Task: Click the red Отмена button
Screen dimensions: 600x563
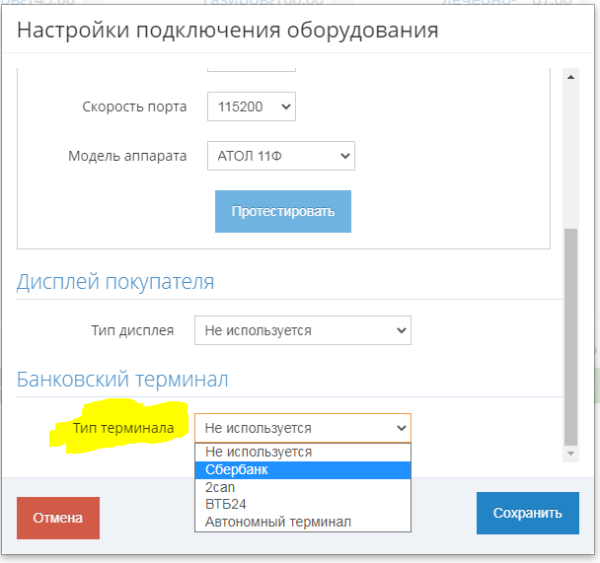Action: point(58,518)
